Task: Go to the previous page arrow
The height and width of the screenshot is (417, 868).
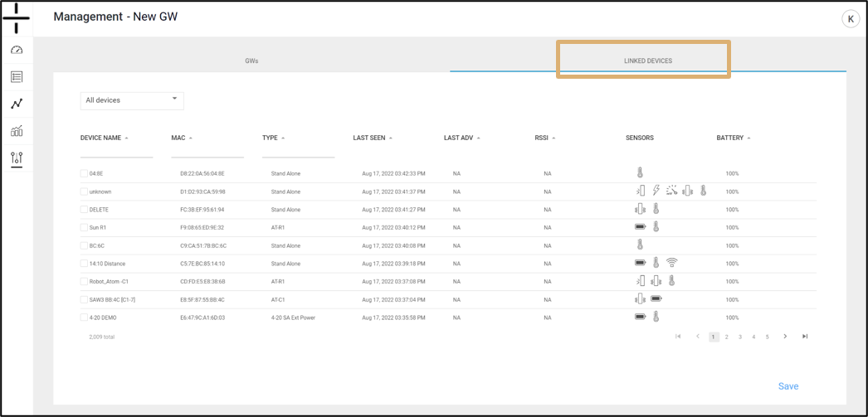Action: coord(698,337)
